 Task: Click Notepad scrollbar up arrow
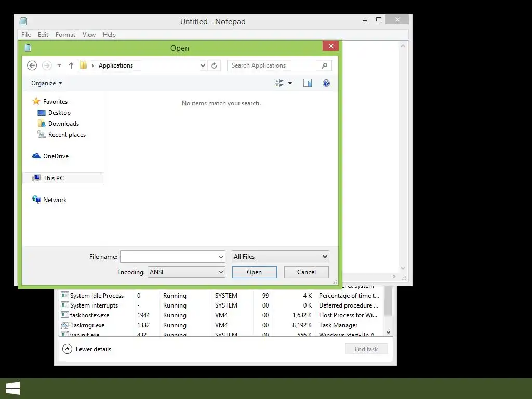(x=403, y=46)
